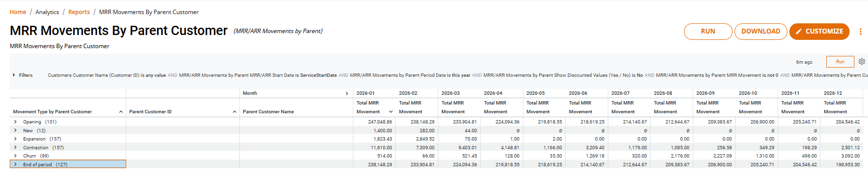The height and width of the screenshot is (176, 868).
Task: Expand the Expansion (157) row
Action: click(16, 139)
